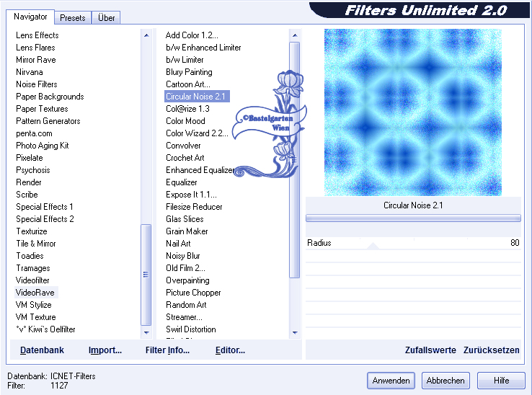532x395 pixels.
Task: Select the Navigator tab
Action: (30, 17)
